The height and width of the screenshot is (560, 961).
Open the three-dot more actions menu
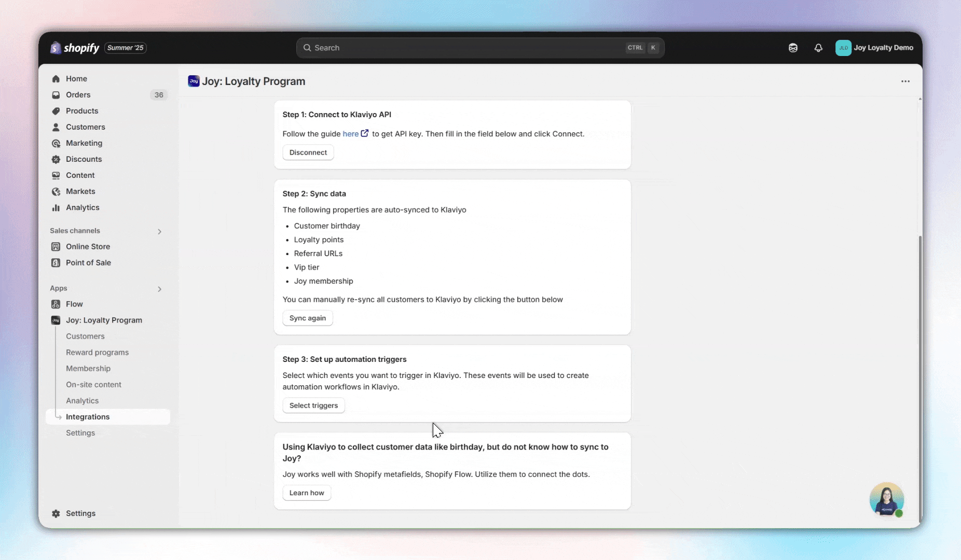tap(905, 81)
